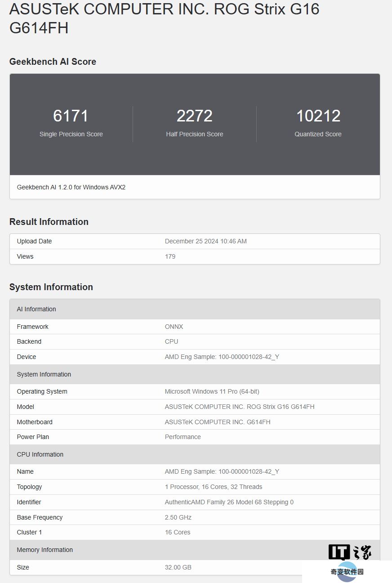The width and height of the screenshot is (392, 583).
Task: Click Geekbench AI 1.2.0 for Windows AVX2 text
Action: point(71,187)
